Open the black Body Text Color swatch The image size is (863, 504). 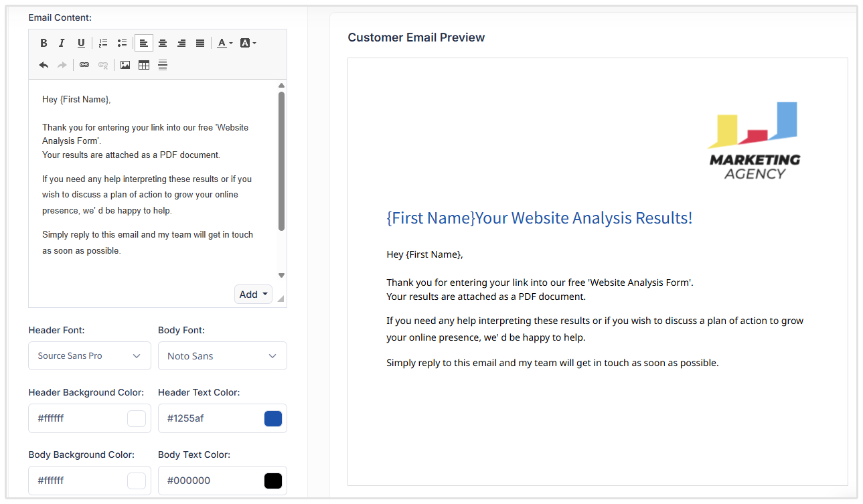[x=273, y=481]
